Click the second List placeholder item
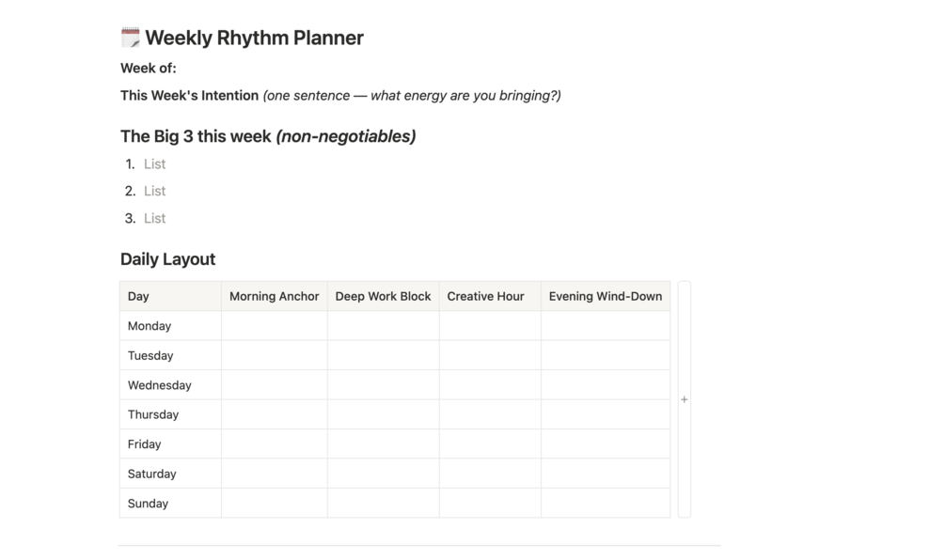This screenshot has height=560, width=945. [x=155, y=191]
